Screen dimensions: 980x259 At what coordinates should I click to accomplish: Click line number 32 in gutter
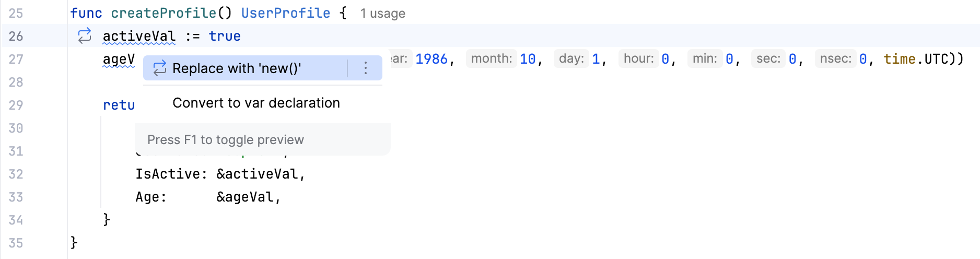(x=16, y=174)
